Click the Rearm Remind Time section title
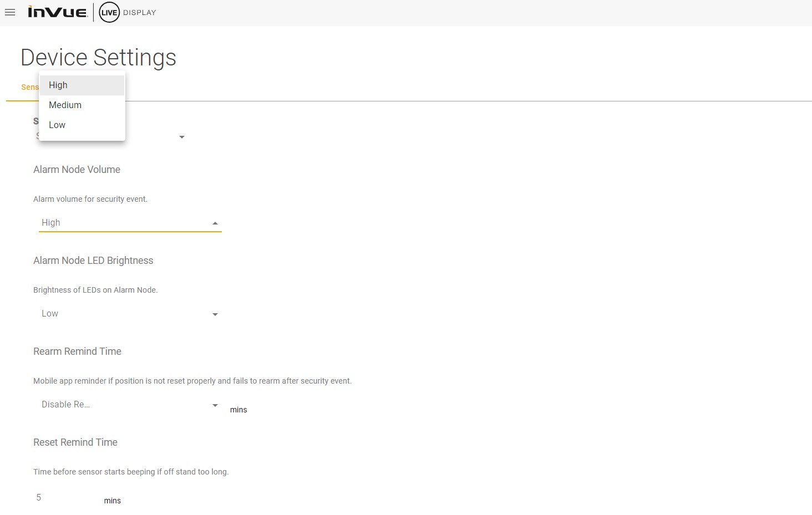This screenshot has height=515, width=812. tap(77, 351)
